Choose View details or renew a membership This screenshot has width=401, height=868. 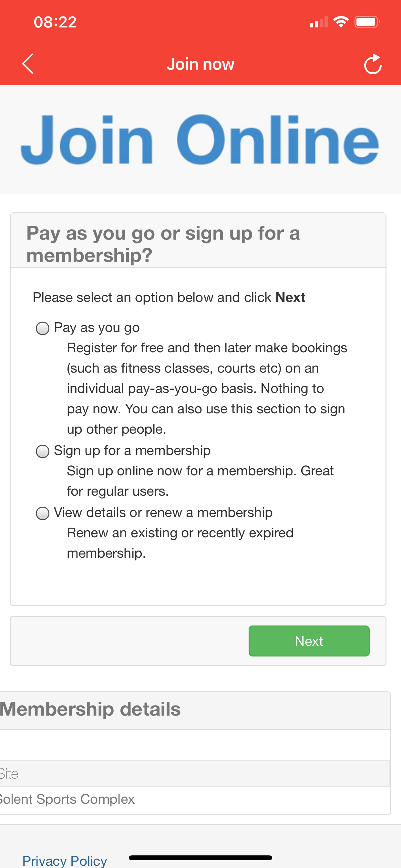click(x=43, y=513)
